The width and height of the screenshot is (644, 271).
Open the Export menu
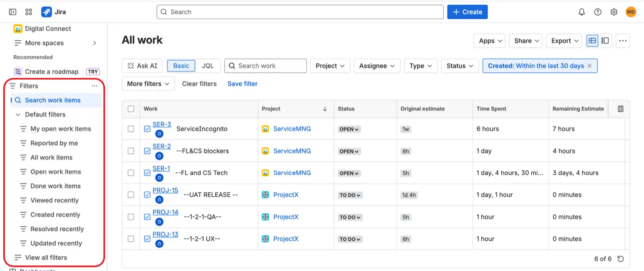pyautogui.click(x=563, y=40)
